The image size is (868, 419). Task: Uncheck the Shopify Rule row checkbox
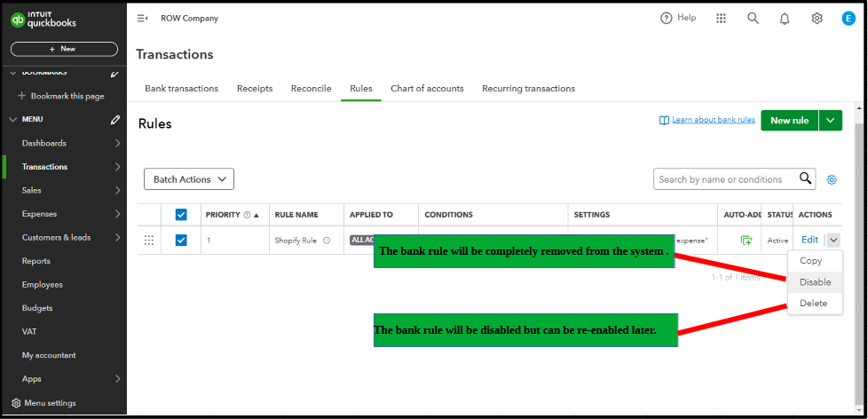click(x=181, y=241)
